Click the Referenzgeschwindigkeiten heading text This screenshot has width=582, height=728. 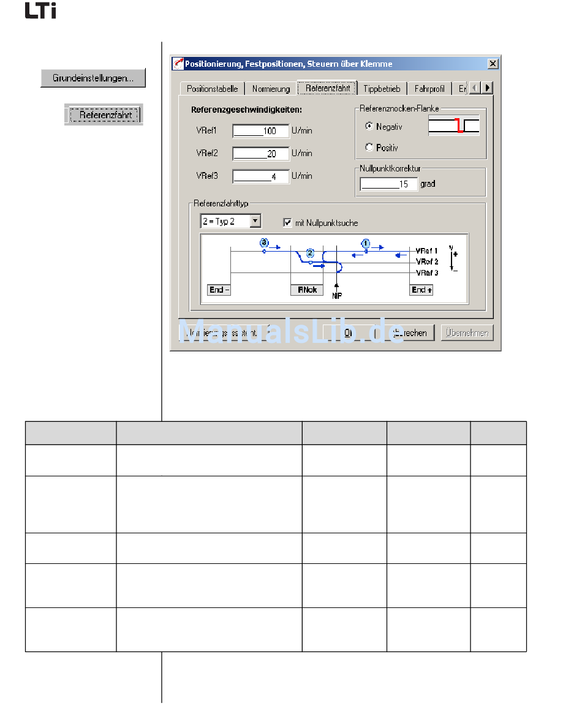click(246, 110)
